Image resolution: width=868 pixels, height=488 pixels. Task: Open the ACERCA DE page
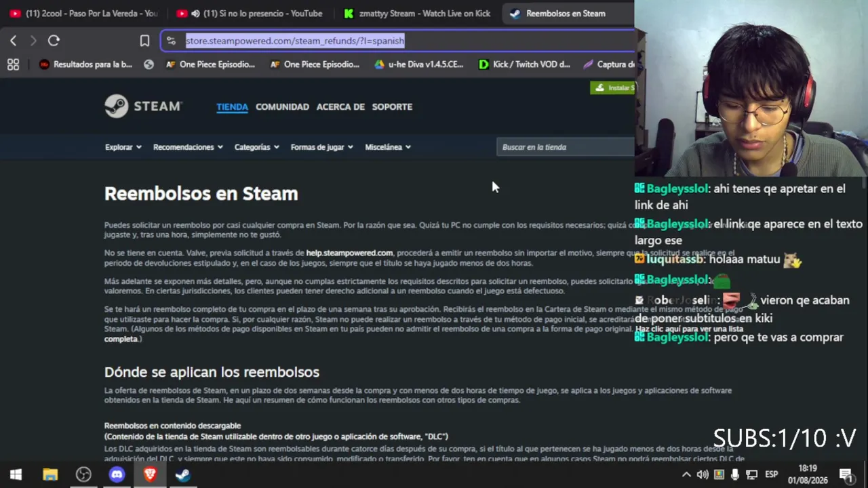(x=340, y=106)
